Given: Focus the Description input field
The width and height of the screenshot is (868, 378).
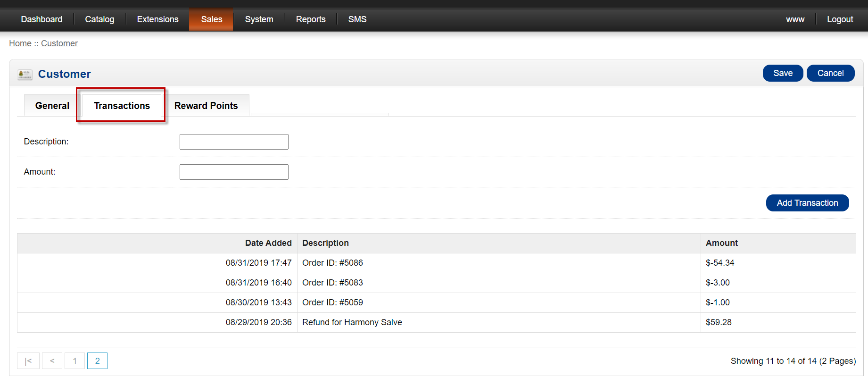Looking at the screenshot, I should point(234,142).
